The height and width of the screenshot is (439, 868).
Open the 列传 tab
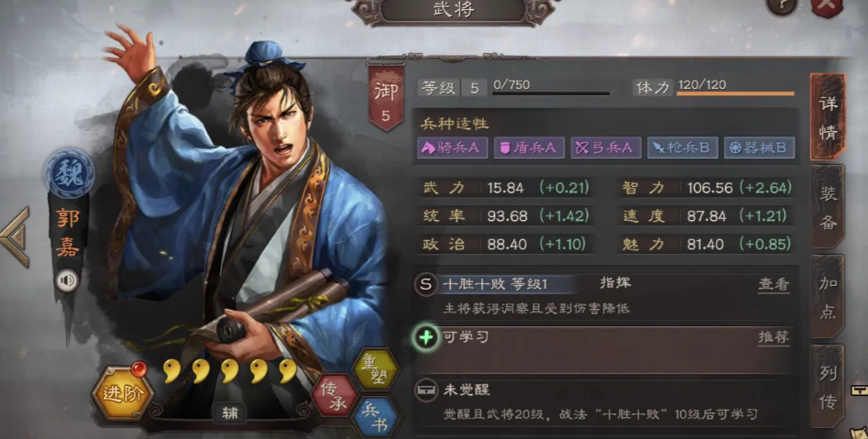click(828, 386)
